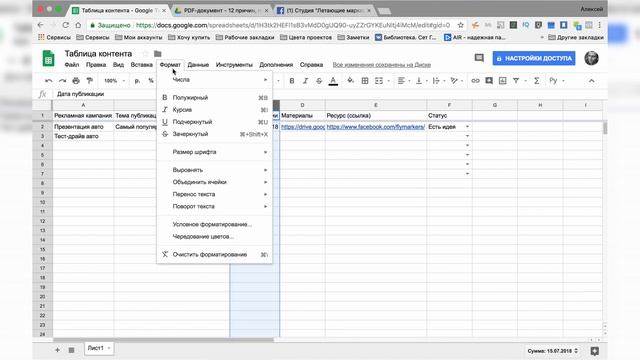
Task: Click the Undo icon in toolbar
Action: [x=49, y=81]
